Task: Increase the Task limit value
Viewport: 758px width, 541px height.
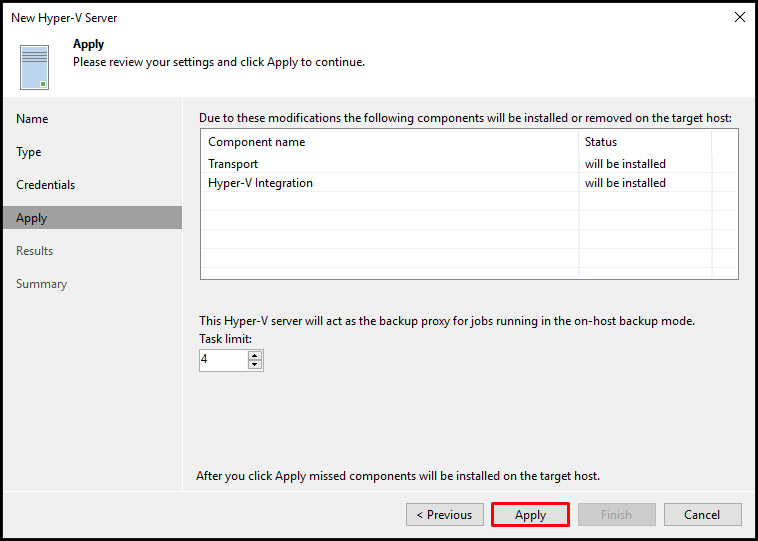Action: pos(255,356)
